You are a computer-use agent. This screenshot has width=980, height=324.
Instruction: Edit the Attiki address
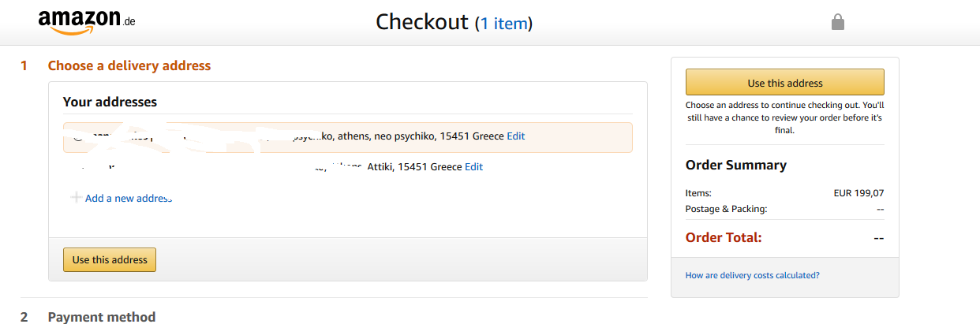[x=473, y=167]
